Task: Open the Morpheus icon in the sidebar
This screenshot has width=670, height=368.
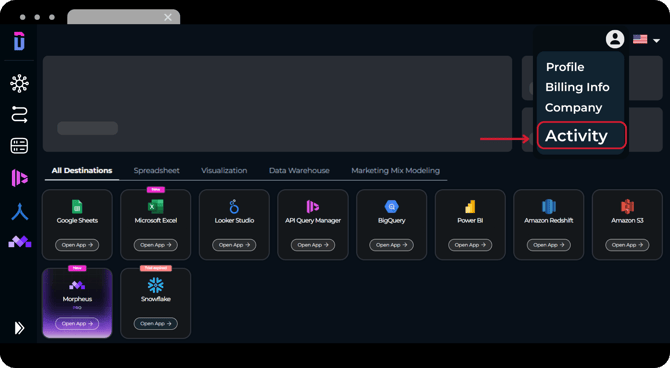Action: pyautogui.click(x=20, y=242)
